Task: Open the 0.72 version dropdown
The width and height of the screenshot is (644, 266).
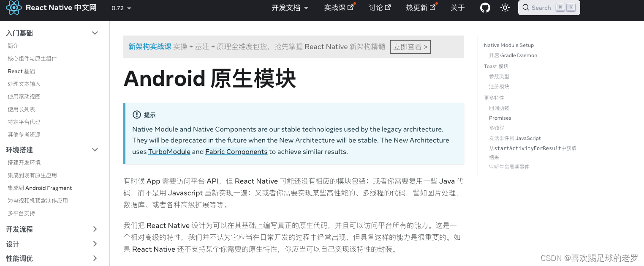Action: [x=122, y=8]
